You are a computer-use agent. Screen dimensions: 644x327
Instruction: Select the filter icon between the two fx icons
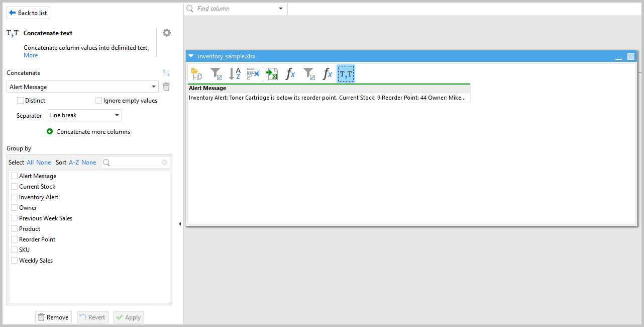pos(309,74)
